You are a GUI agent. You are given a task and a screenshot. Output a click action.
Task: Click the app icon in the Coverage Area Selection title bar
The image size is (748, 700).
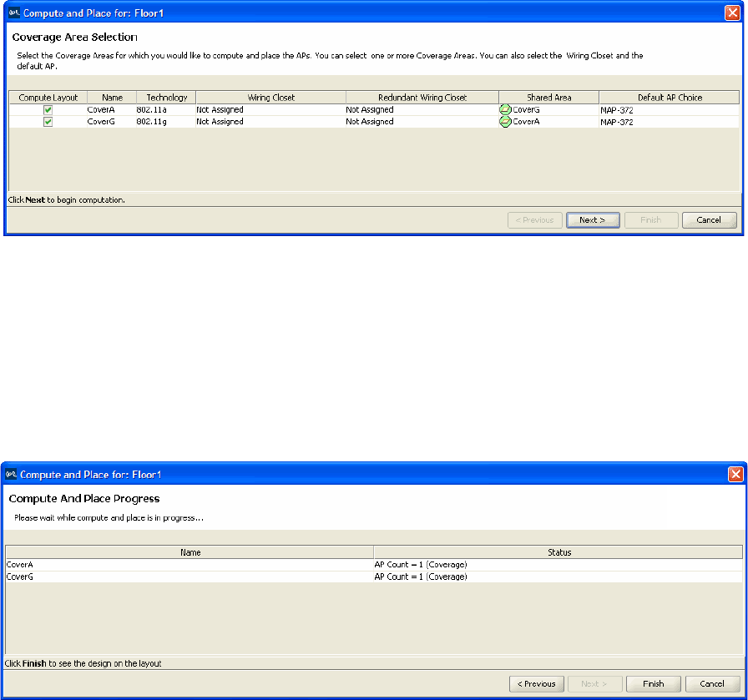[x=13, y=13]
